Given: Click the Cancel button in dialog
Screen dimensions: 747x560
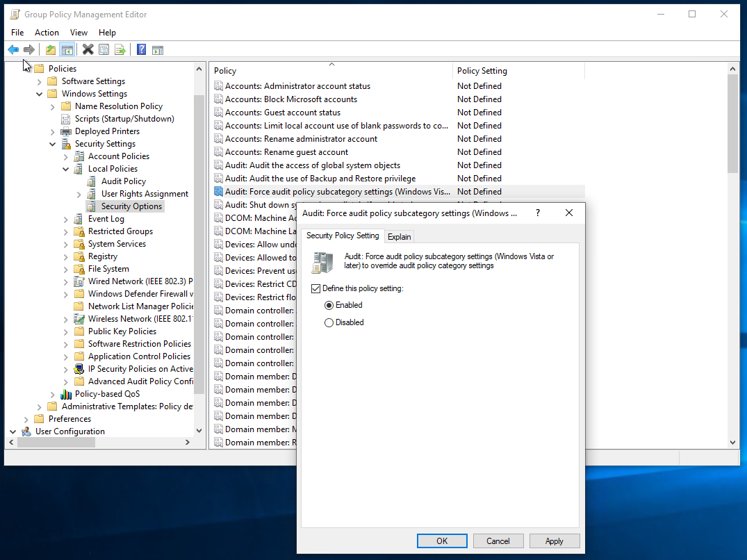Looking at the screenshot, I should pyautogui.click(x=498, y=541).
